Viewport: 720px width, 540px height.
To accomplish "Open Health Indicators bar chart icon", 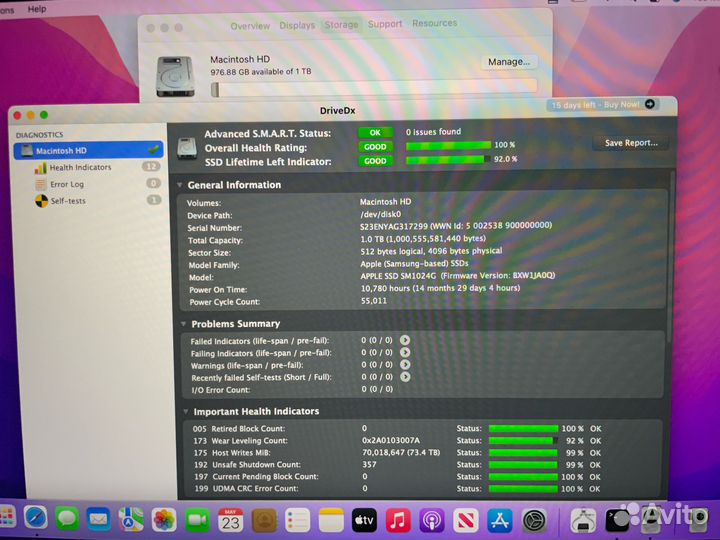I will coord(40,168).
